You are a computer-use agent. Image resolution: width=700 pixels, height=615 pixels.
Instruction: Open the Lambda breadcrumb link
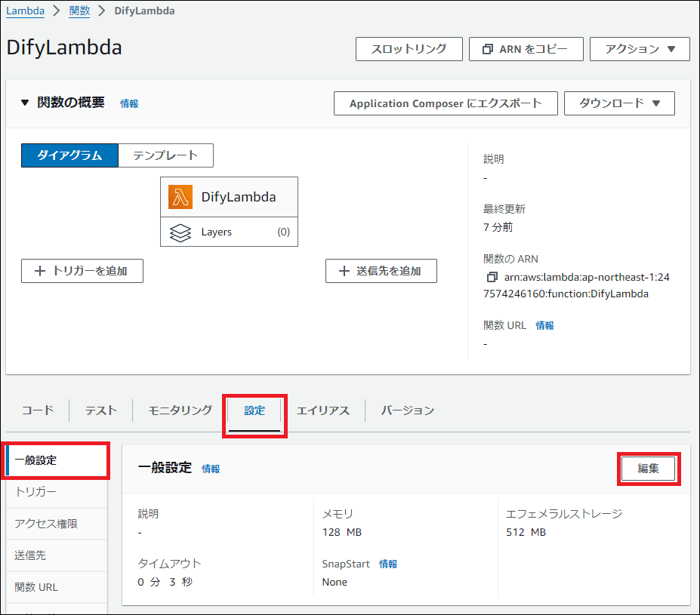(25, 11)
